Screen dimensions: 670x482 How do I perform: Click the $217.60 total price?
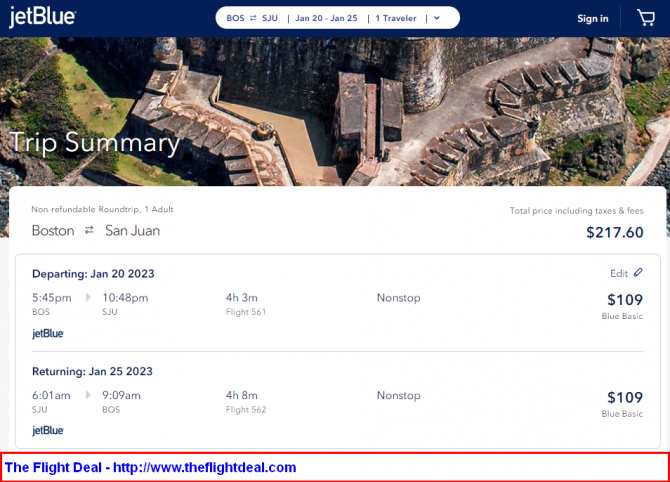point(614,232)
